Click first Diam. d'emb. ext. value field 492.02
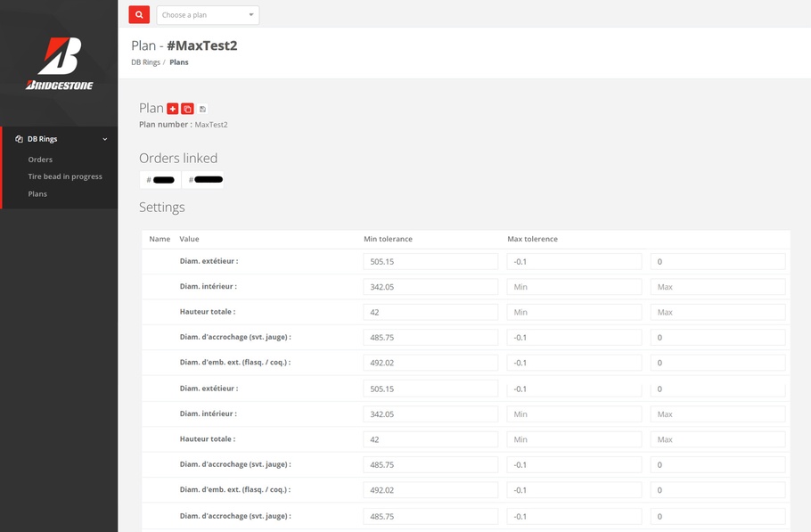This screenshot has height=532, width=811. pyautogui.click(x=430, y=363)
